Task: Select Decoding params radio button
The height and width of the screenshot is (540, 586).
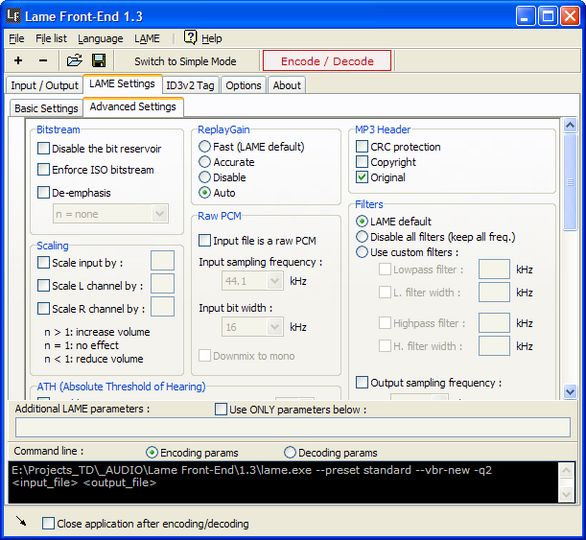Action: [290, 452]
